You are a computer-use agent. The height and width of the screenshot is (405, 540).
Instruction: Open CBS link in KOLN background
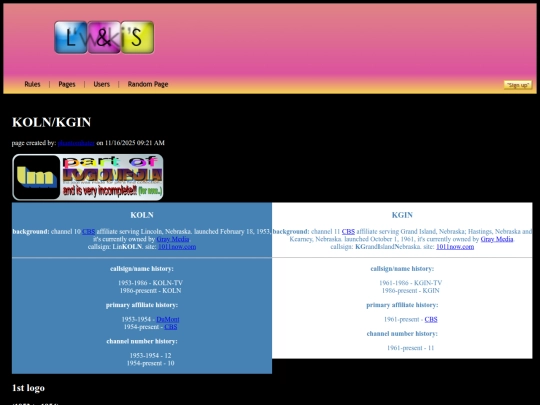tap(89, 231)
